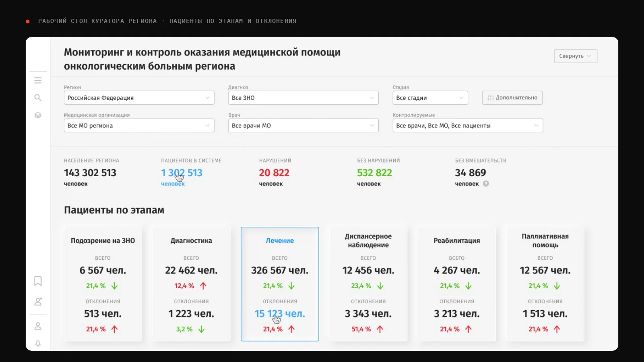
Task: Select the Подозрение на ЗНО stage card title
Action: 103,241
